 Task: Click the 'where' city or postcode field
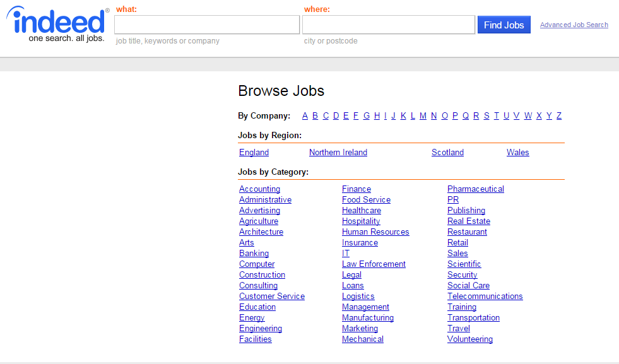[388, 25]
